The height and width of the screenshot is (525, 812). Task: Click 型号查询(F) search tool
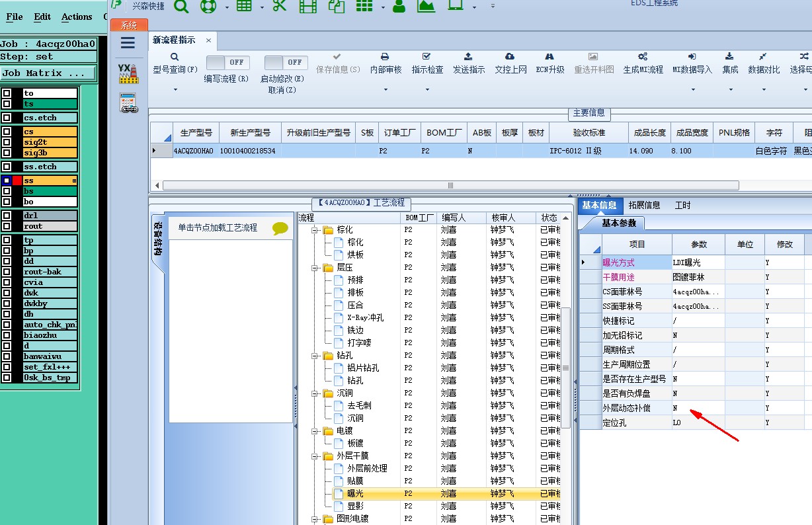175,63
